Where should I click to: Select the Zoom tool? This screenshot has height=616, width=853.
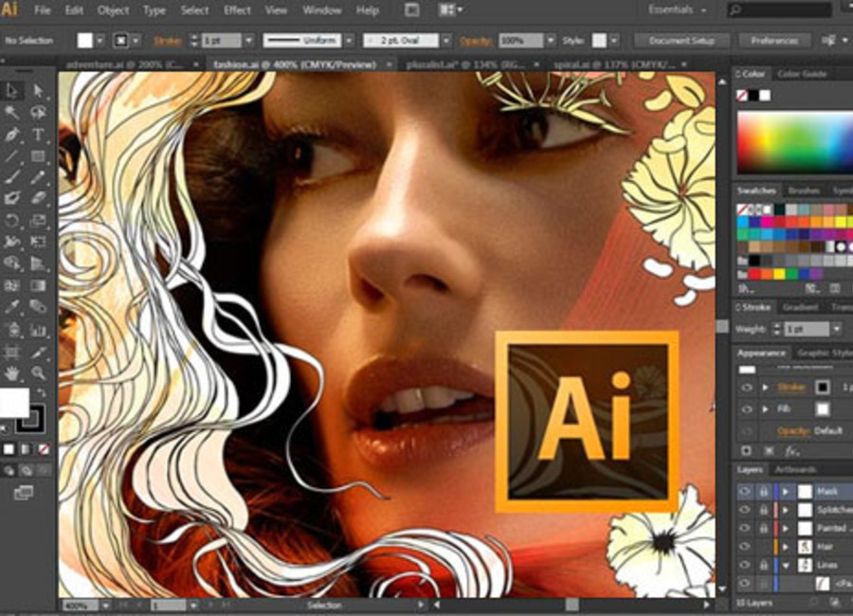(38, 373)
